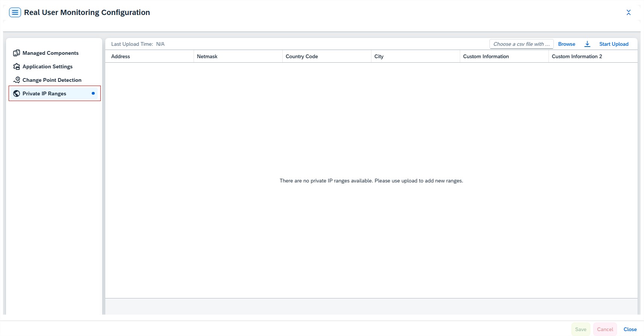Click the Application Settings gear icon
644x336 pixels.
(17, 66)
